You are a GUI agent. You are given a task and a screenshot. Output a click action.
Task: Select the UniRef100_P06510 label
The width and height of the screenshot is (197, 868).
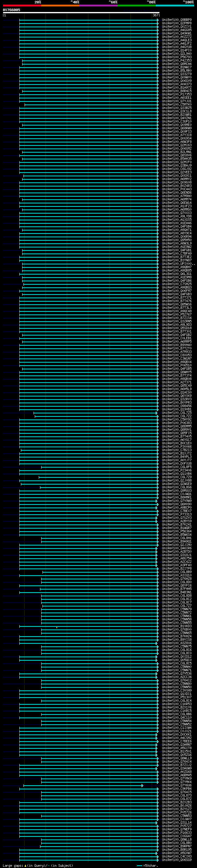pyautogui.click(x=177, y=365)
